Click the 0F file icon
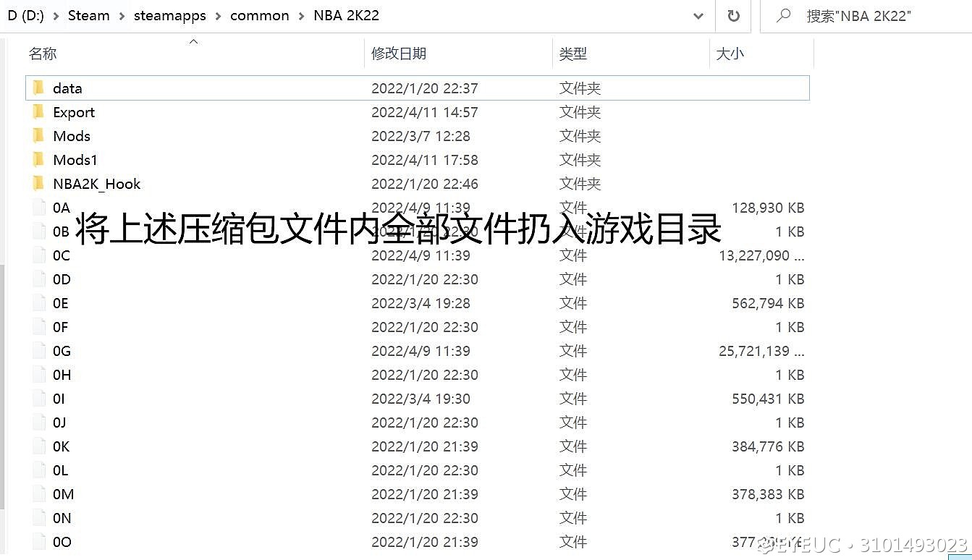The image size is (972, 560). (x=39, y=327)
